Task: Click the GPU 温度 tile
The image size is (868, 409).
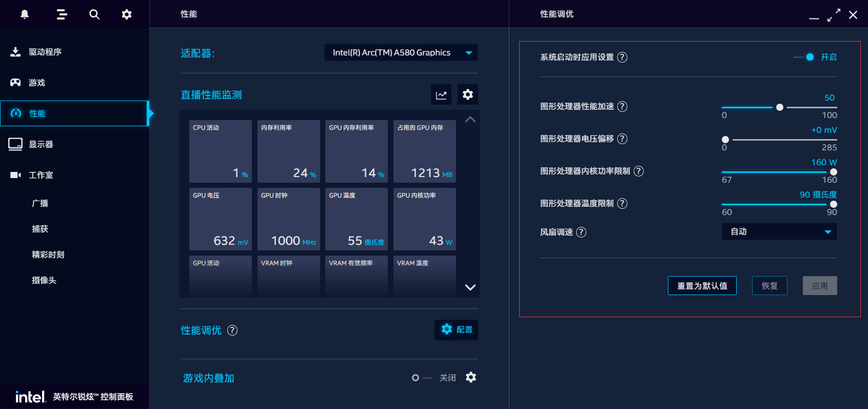Action: pos(357,219)
